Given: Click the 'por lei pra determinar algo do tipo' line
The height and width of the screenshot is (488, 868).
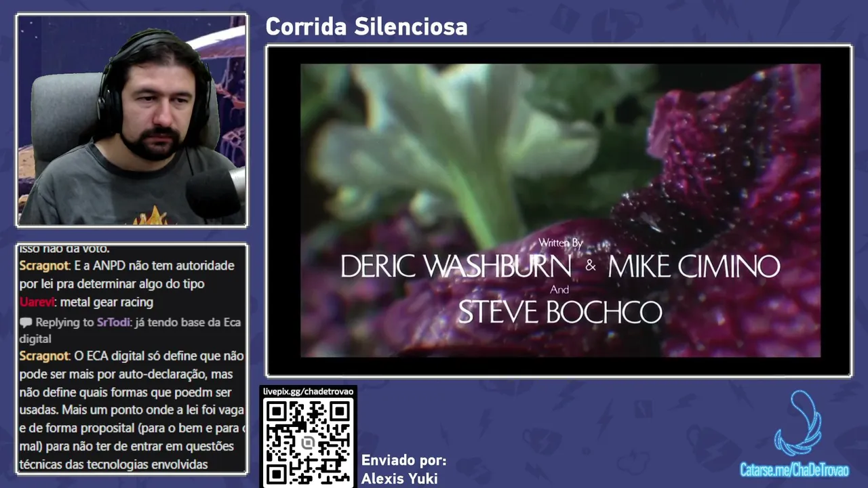Looking at the screenshot, I should pyautogui.click(x=112, y=284).
